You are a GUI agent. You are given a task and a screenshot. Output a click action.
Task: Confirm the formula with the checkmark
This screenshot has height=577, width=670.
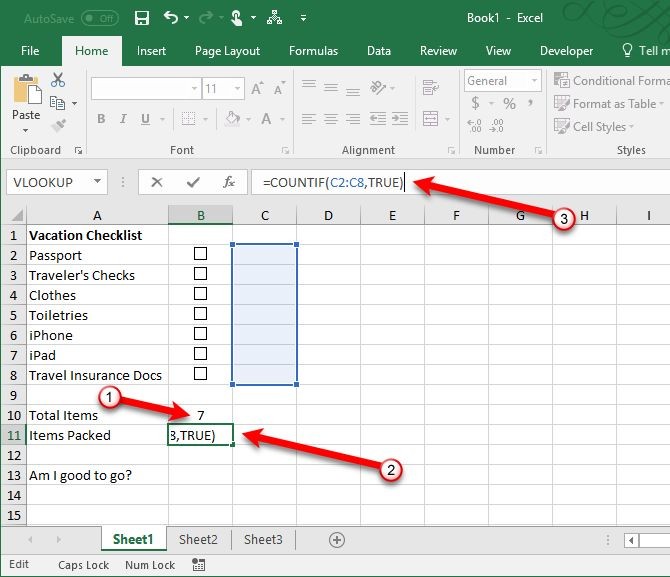[x=193, y=183]
